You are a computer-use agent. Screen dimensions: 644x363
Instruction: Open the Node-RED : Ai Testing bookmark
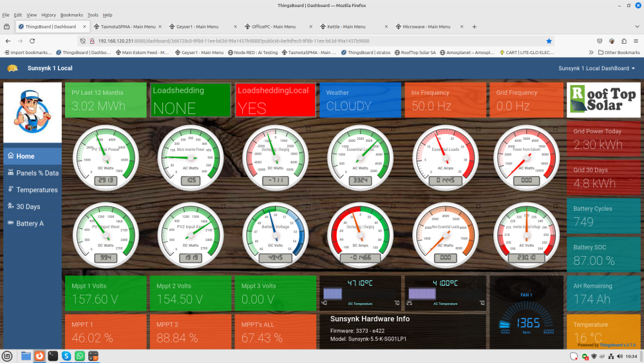coord(252,53)
